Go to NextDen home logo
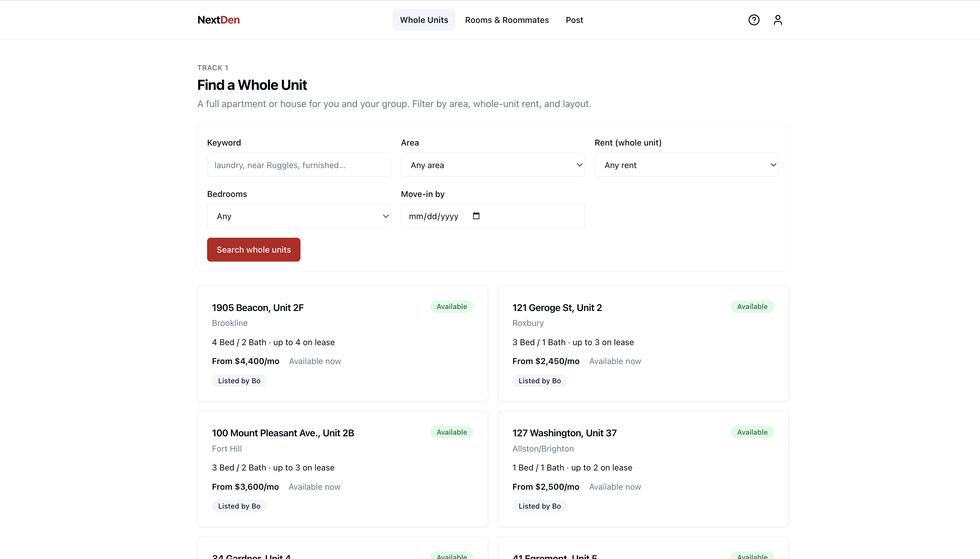The width and height of the screenshot is (980, 559). click(219, 20)
